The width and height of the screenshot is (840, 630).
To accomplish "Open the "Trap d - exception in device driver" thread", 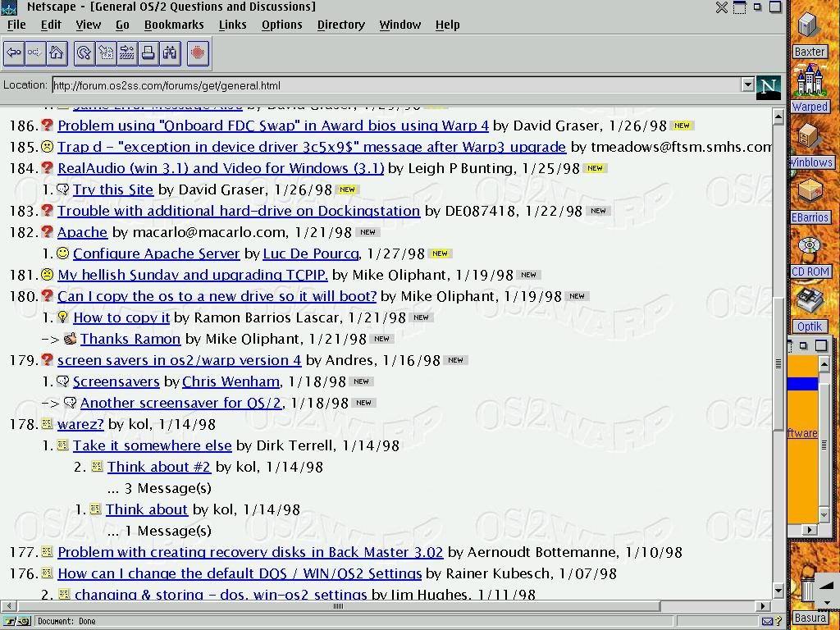I will [x=312, y=147].
